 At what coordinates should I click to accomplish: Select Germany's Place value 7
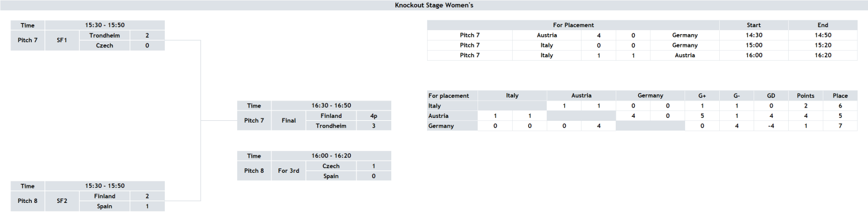[840, 125]
